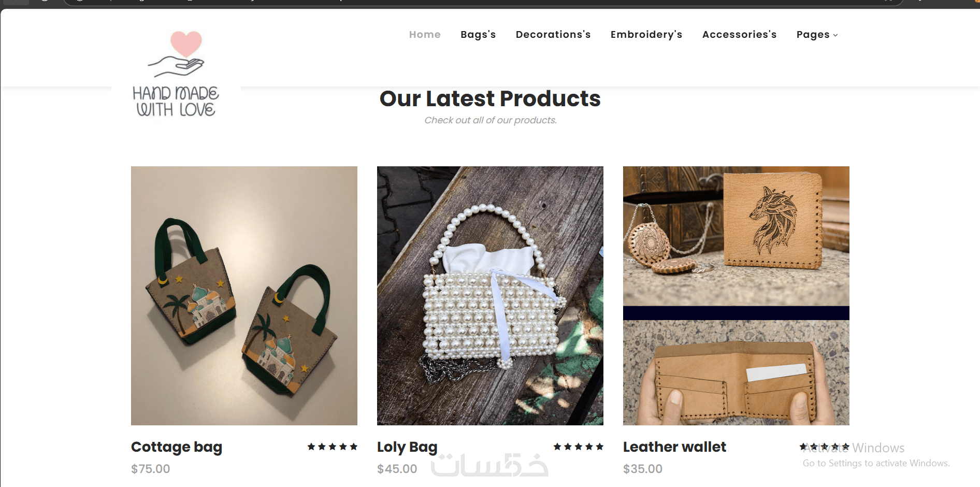Click the Hand Made With Love logo

click(176, 74)
